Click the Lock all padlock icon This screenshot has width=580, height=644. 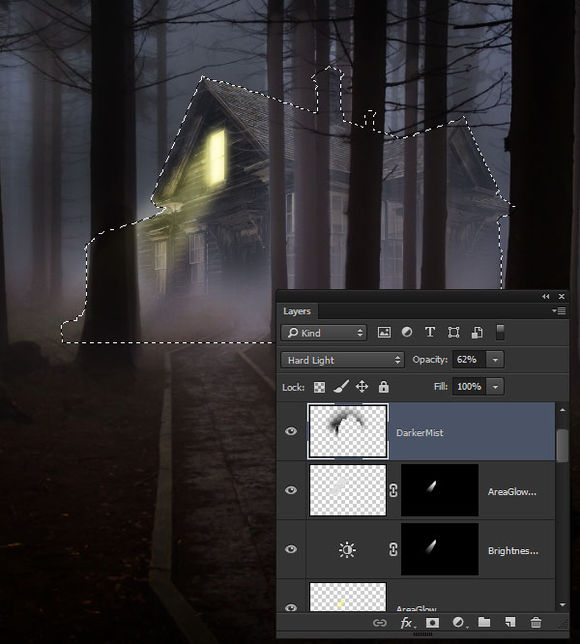coord(384,386)
